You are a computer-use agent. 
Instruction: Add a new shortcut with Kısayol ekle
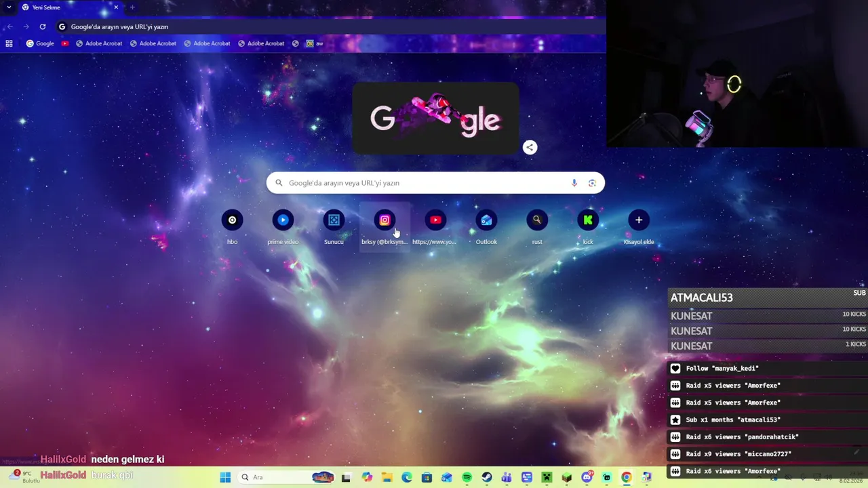point(639,227)
